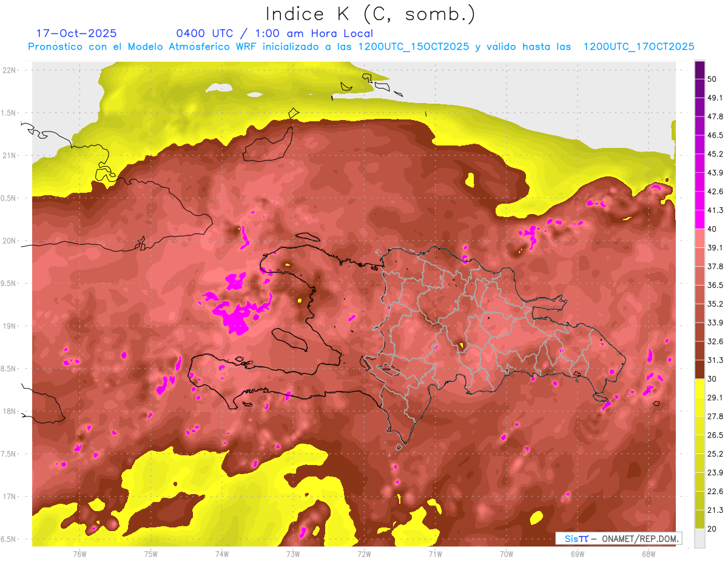Viewport: 728px width, 562px height.
Task: Click the "21.3" value on the color scale
Action: 715,510
